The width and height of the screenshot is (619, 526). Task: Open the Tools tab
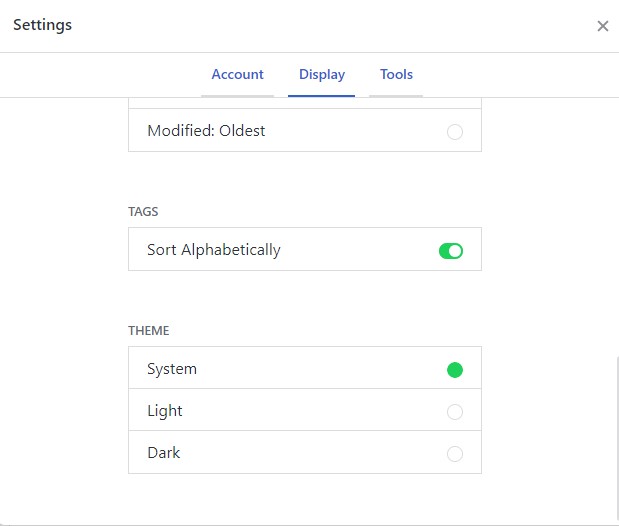[396, 75]
